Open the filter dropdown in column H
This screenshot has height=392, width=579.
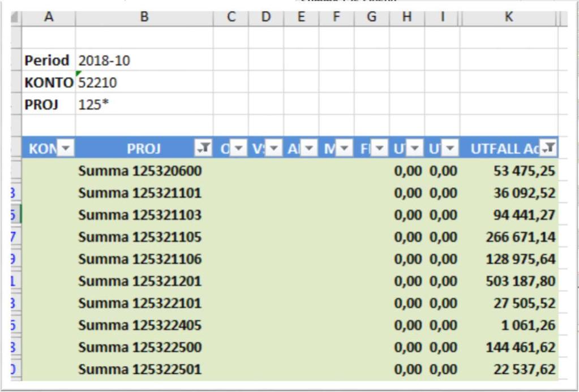coord(415,149)
